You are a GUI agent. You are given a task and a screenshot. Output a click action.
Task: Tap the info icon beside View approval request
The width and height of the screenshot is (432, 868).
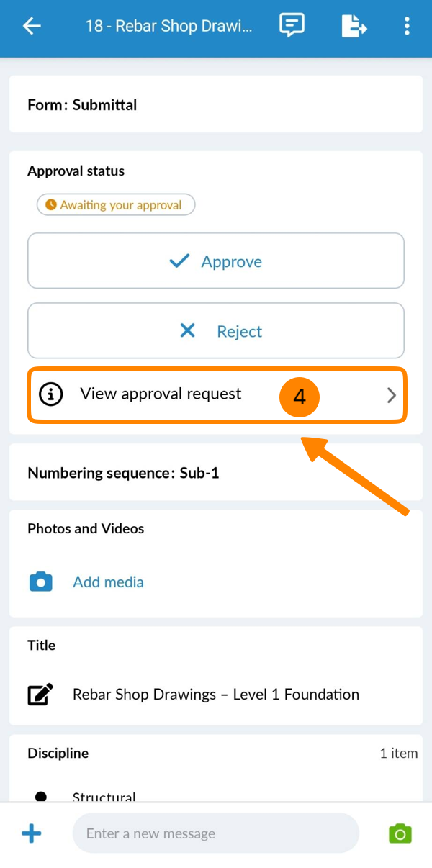tap(50, 394)
